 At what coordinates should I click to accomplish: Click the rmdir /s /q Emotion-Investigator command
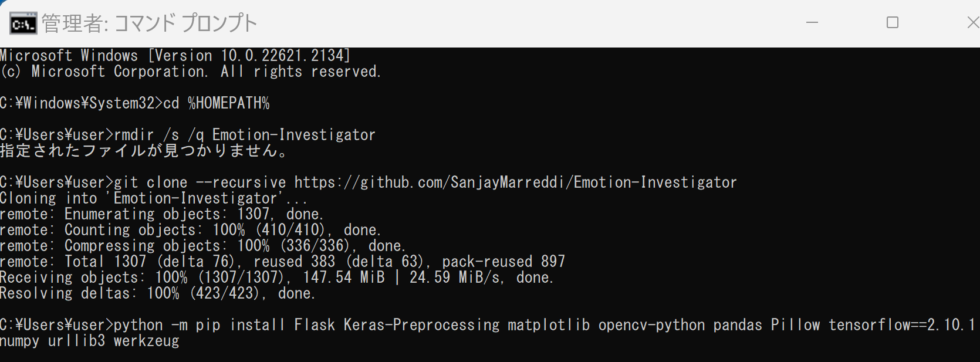click(x=245, y=135)
